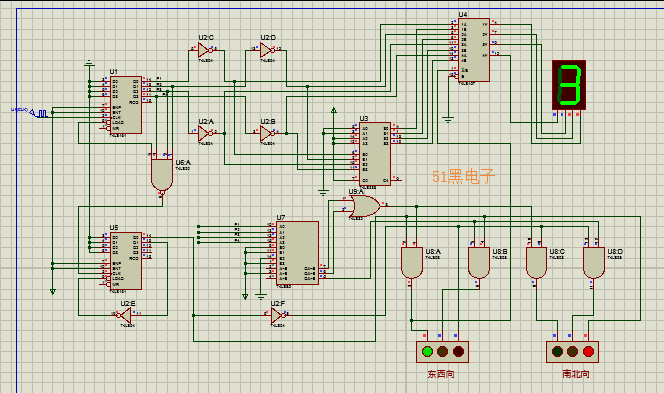664x393 pixels.
Task: Select the U9:A OR gate
Action: pos(364,206)
